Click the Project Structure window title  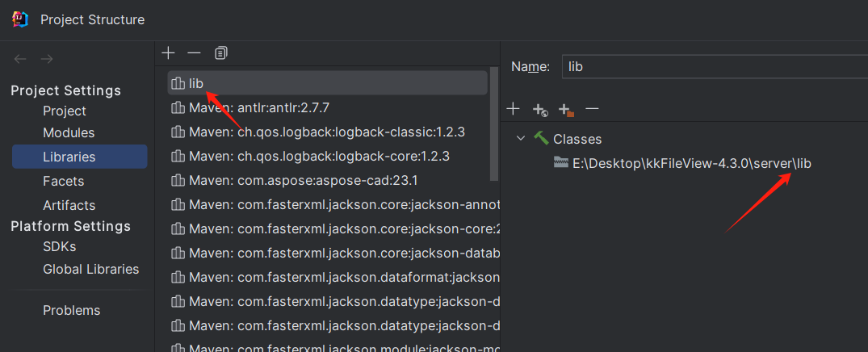coord(92,20)
